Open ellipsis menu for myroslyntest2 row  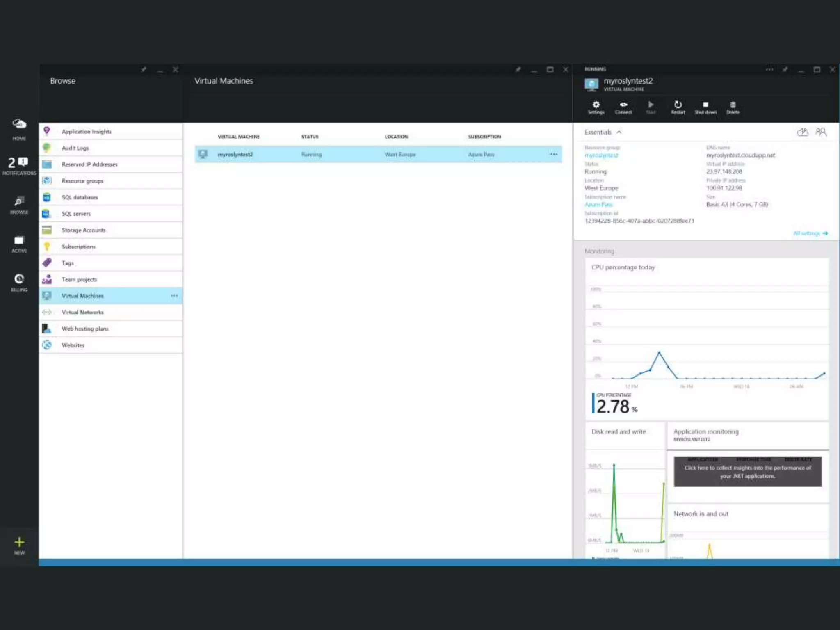[x=554, y=154]
